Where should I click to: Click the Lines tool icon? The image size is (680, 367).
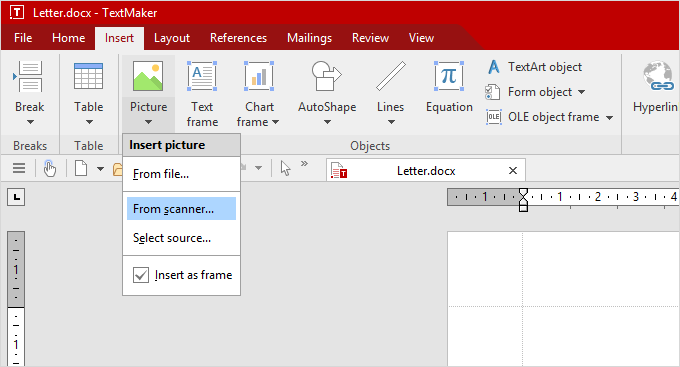pos(391,76)
